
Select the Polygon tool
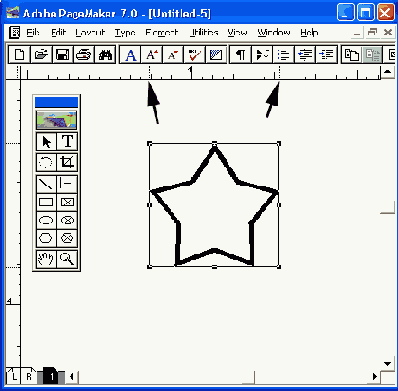[46, 238]
